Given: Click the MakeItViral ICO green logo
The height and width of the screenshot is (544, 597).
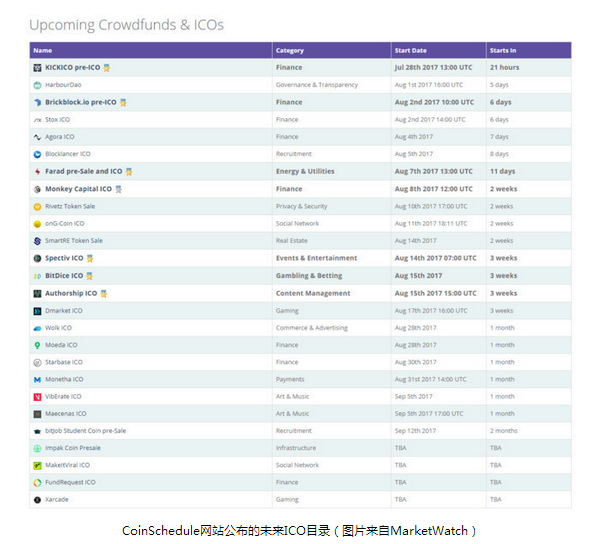Looking at the screenshot, I should pos(37,466).
